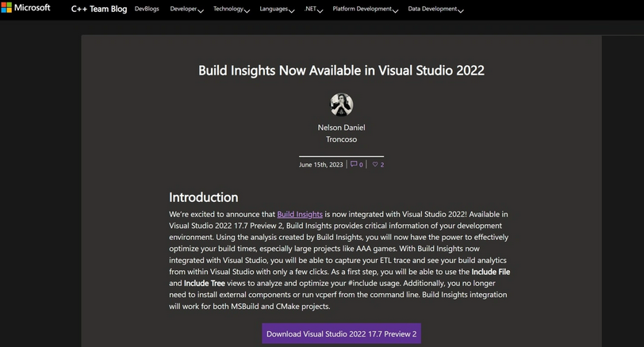Image resolution: width=644 pixels, height=347 pixels.
Task: Click the author name Nelson Daniel Troncoso
Action: pos(341,133)
